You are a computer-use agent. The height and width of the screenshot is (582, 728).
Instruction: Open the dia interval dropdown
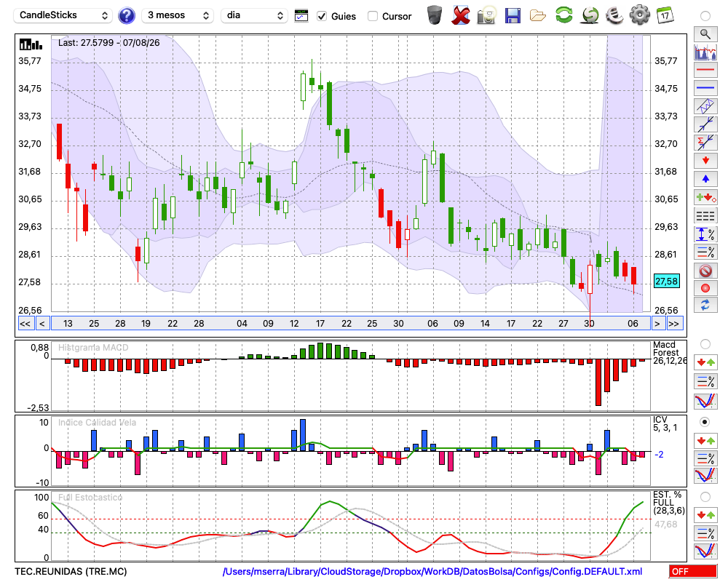[x=254, y=15]
